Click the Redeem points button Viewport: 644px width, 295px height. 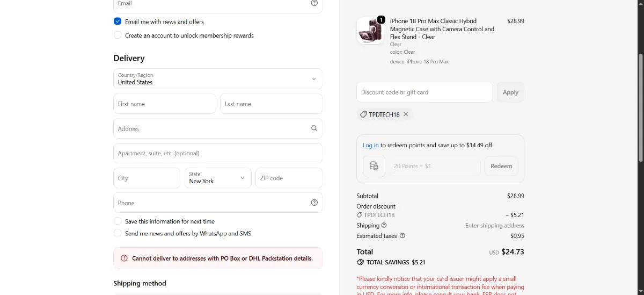point(501,166)
